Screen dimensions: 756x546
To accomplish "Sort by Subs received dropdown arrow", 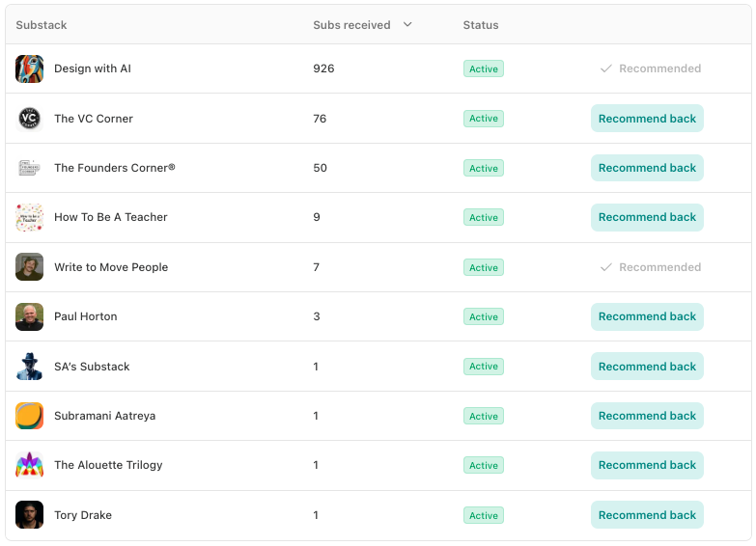I will [x=407, y=25].
